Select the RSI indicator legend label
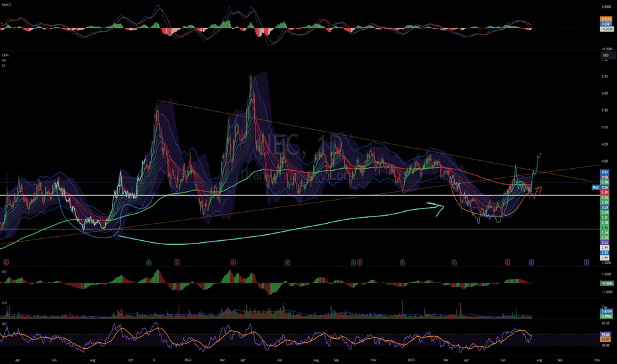Image resolution: width=617 pixels, height=364 pixels. pos(5,324)
